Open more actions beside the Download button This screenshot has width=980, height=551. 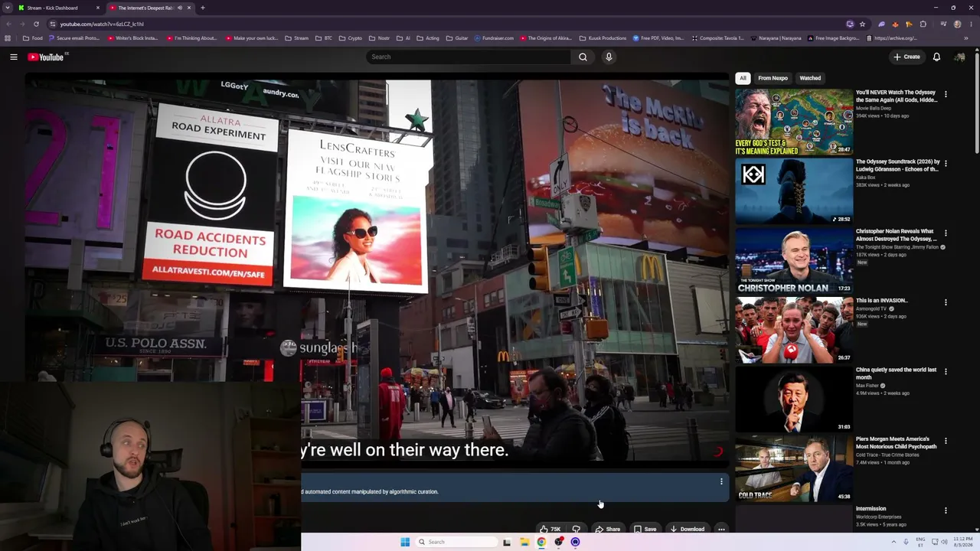click(x=721, y=529)
